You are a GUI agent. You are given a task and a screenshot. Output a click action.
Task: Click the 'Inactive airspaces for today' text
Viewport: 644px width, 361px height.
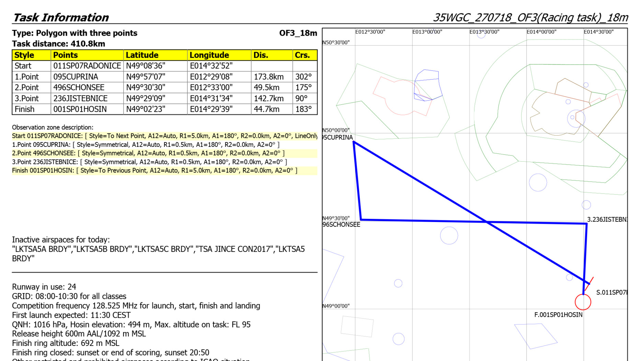point(61,240)
